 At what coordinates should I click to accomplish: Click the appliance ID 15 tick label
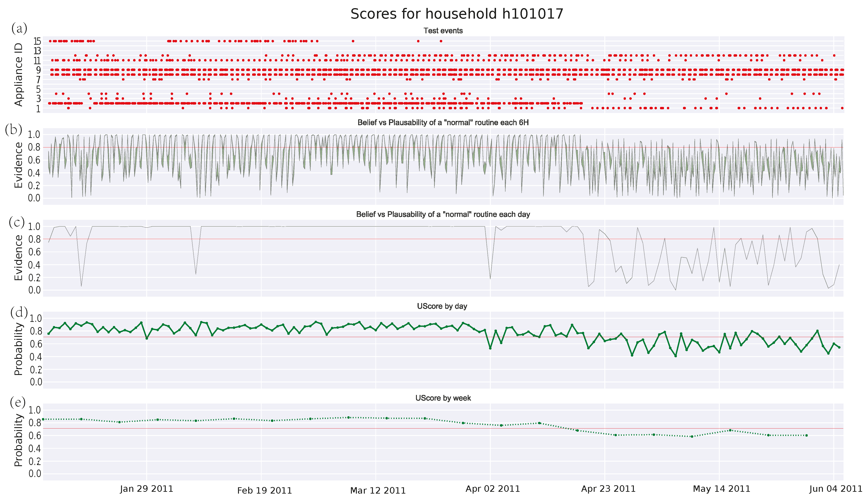point(37,41)
